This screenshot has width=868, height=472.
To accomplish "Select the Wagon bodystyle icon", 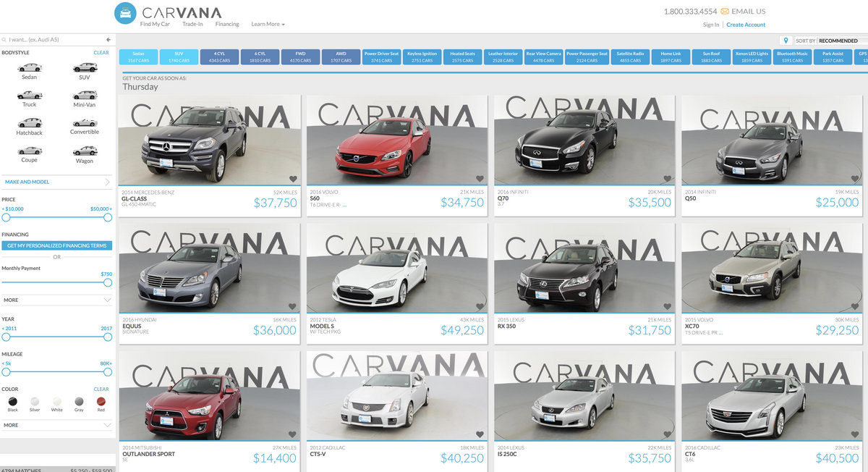I will click(84, 151).
